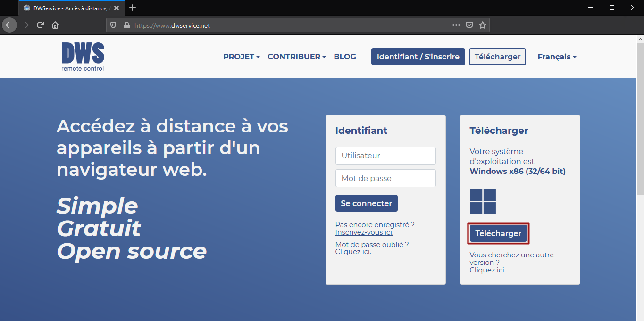Viewport: 644px width, 321px height.
Task: Click the DWS remote control logo
Action: click(x=83, y=57)
